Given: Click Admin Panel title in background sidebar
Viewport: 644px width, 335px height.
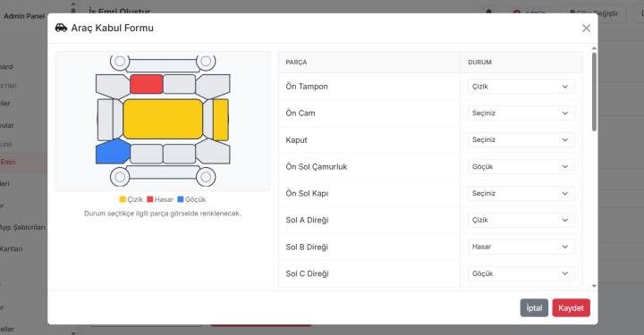Looking at the screenshot, I should 24,16.
